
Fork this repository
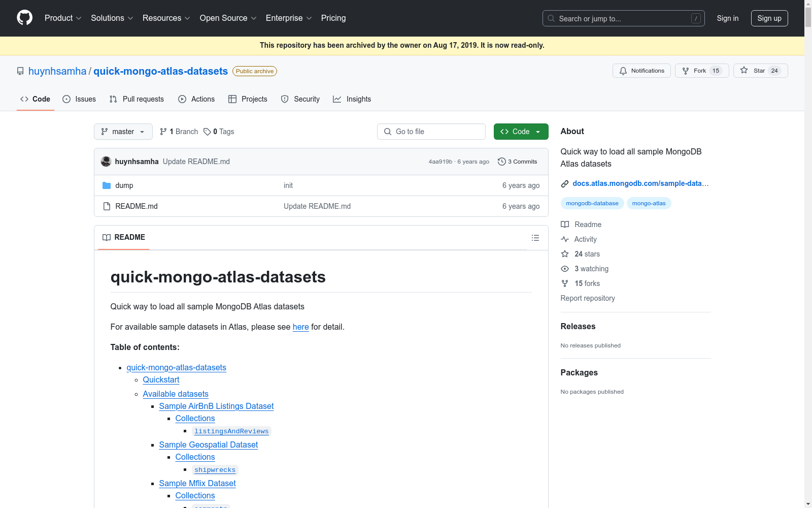click(x=702, y=71)
